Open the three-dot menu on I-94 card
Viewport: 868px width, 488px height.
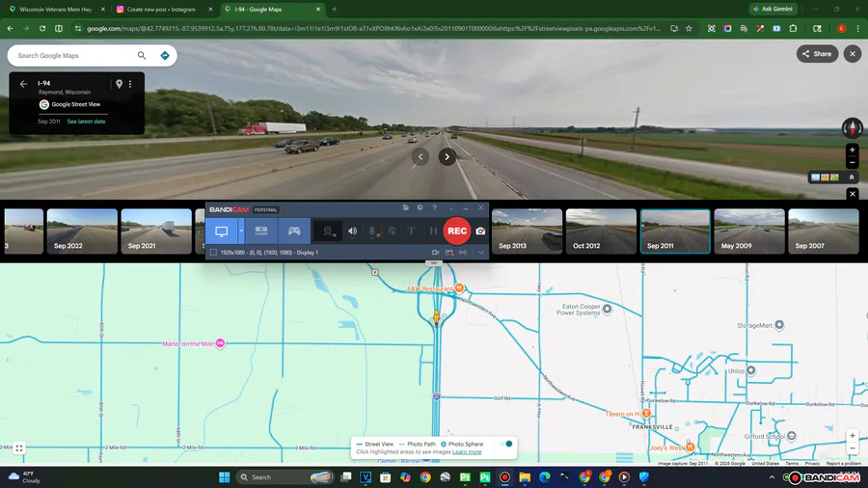130,84
